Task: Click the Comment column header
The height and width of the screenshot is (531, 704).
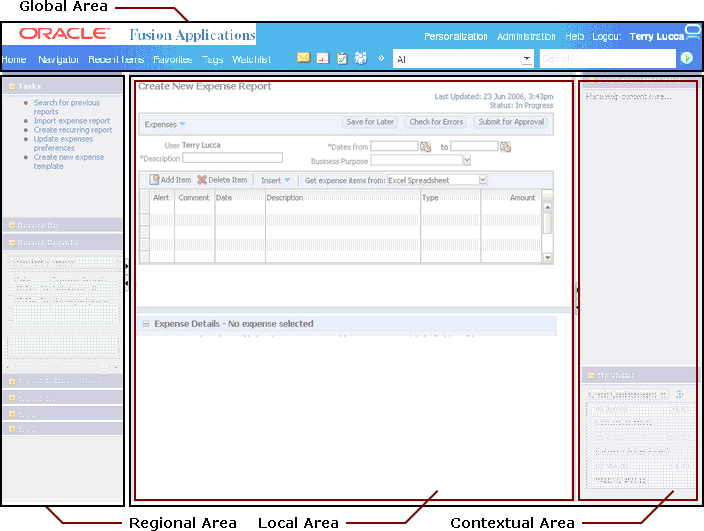Action: tap(194, 197)
